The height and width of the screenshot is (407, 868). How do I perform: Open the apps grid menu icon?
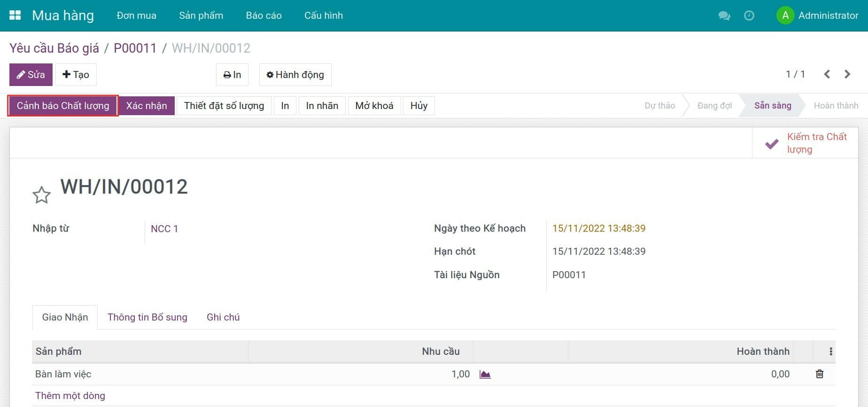coord(15,16)
